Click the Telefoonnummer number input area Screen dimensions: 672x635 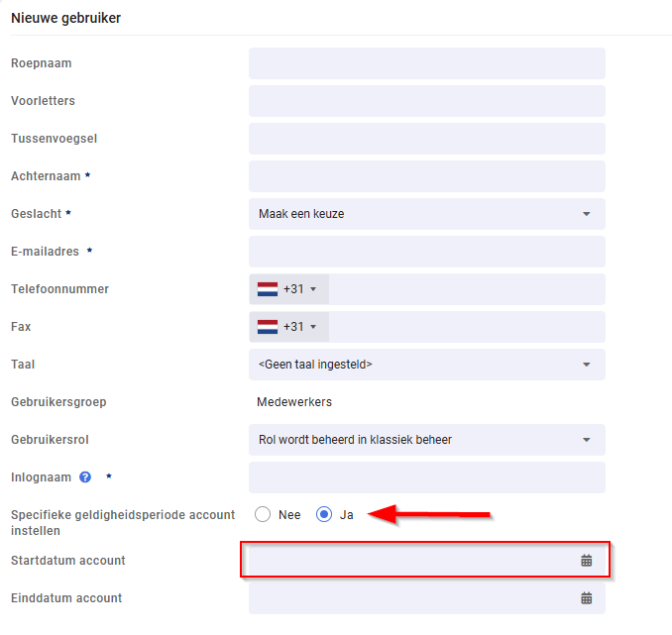(466, 289)
